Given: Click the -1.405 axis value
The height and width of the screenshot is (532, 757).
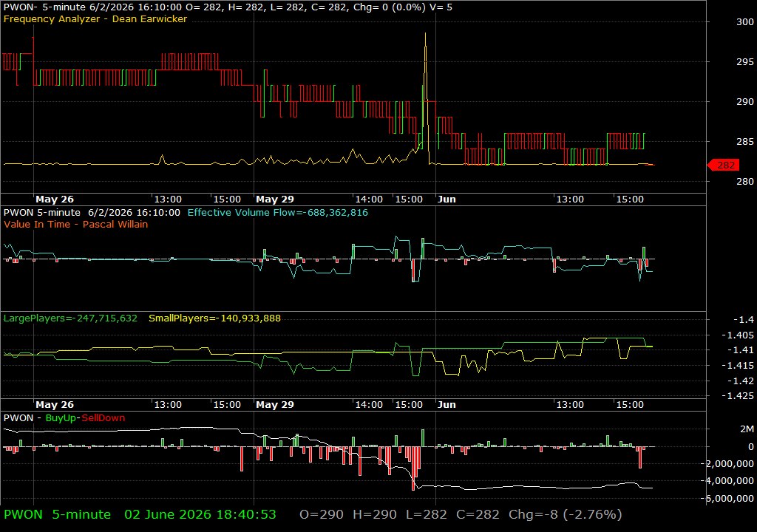Looking at the screenshot, I should pyautogui.click(x=737, y=335).
